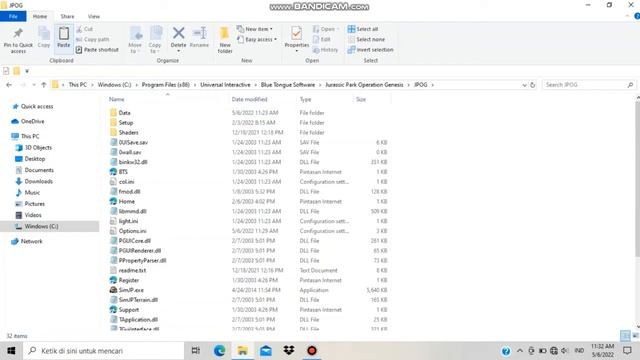The height and width of the screenshot is (360, 640).
Task: Switch to details view layout
Action: [625, 336]
